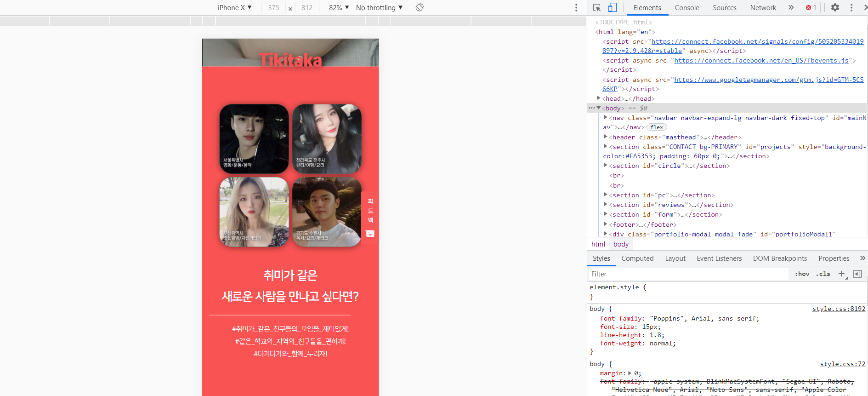Click the new style rule plus icon
The height and width of the screenshot is (396, 868).
point(842,274)
